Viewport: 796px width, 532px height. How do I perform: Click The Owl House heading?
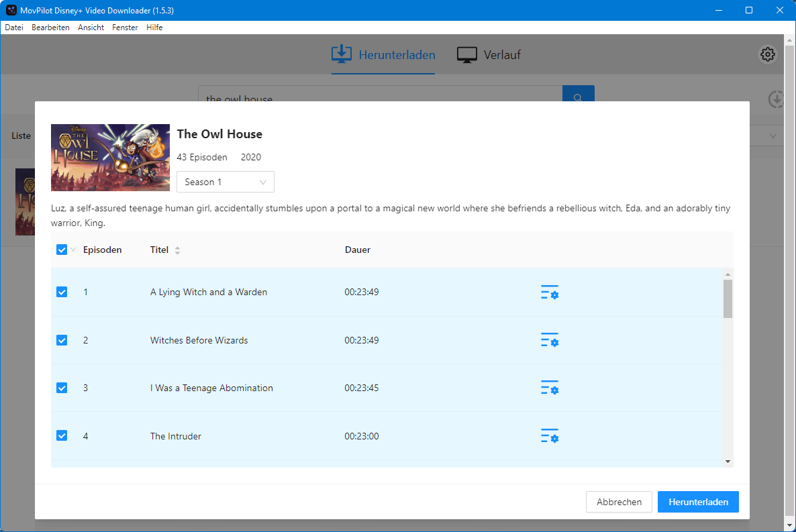coord(220,134)
